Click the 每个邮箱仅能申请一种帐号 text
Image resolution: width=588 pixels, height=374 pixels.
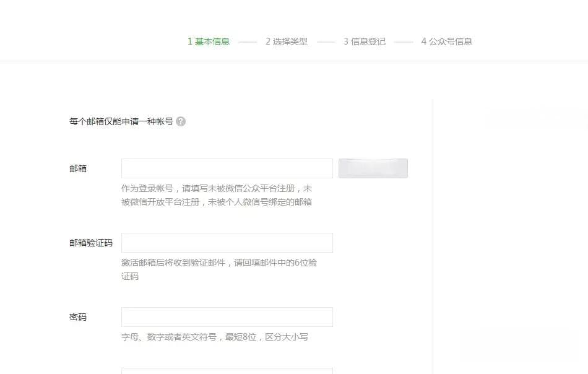point(121,121)
